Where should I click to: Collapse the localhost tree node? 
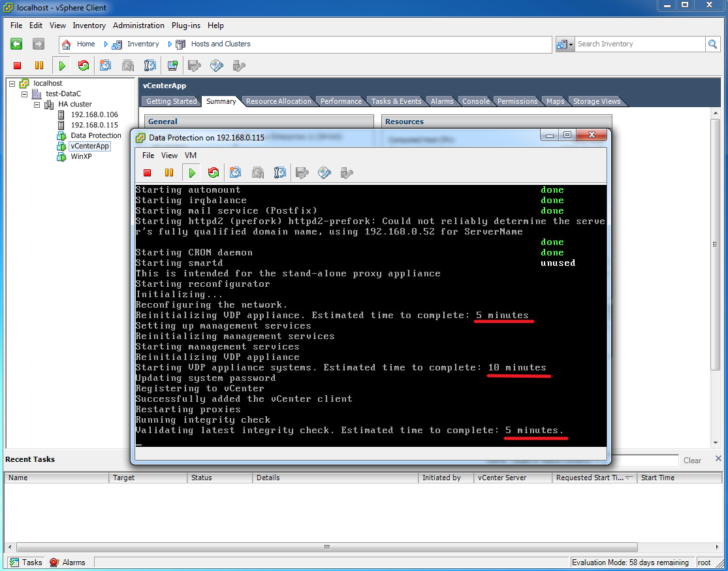point(12,84)
